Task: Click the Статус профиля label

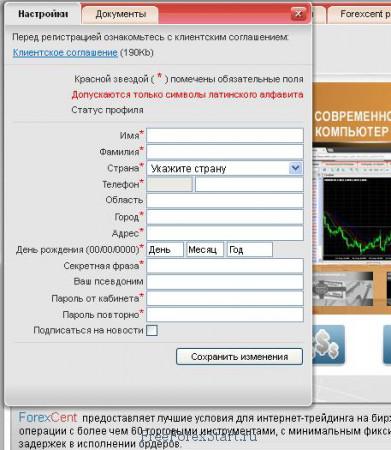Action: [107, 110]
